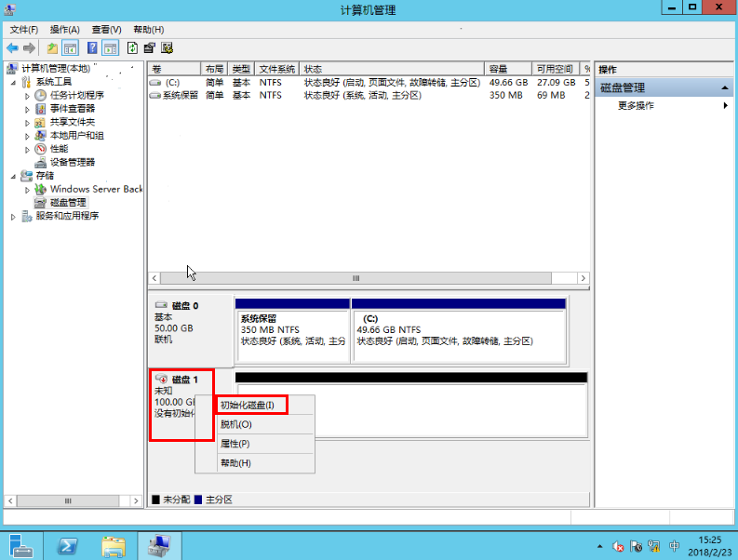Toggle the Show/Hide action pane icon

coord(111,48)
